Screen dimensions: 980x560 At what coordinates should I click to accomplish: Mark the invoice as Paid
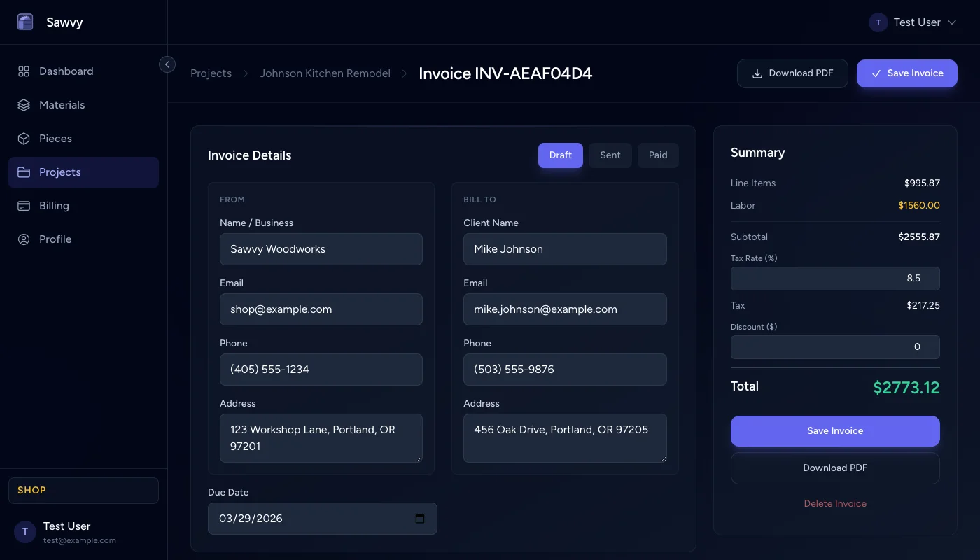tap(657, 155)
